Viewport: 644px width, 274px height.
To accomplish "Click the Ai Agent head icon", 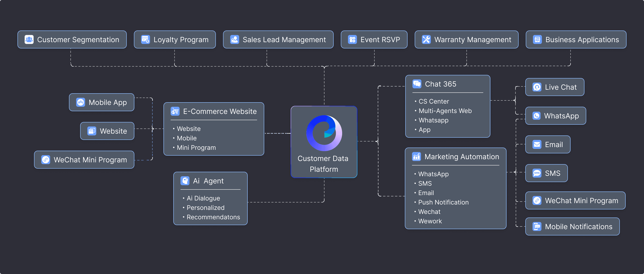I will coord(185,181).
